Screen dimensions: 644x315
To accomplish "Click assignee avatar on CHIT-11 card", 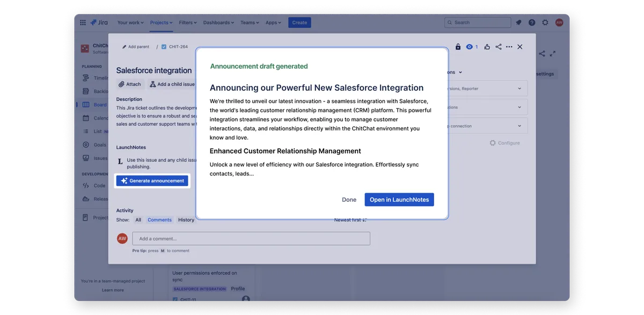I will point(246,299).
